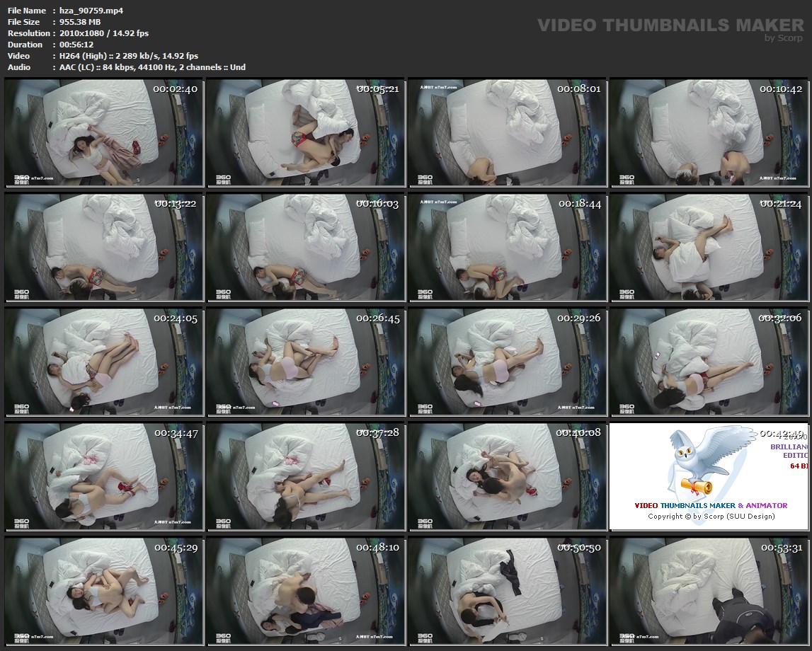812x651 pixels.
Task: Open the thumbnail stamped 00:08:01
Action: (x=507, y=132)
